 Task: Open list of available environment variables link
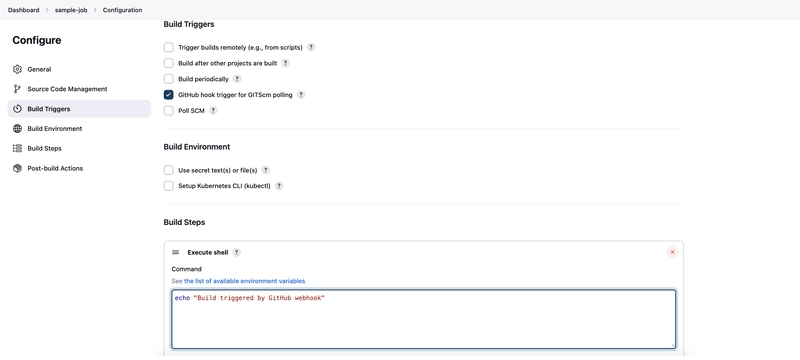(244, 281)
